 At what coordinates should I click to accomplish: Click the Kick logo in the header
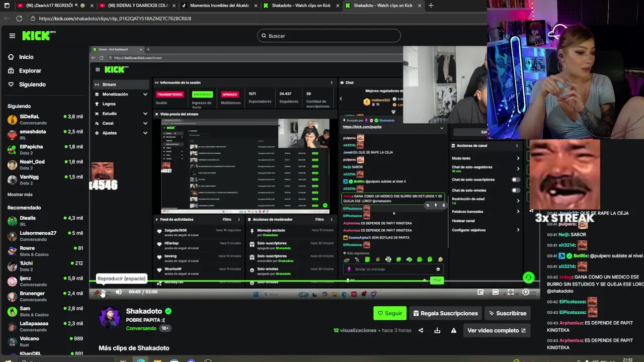pos(39,36)
